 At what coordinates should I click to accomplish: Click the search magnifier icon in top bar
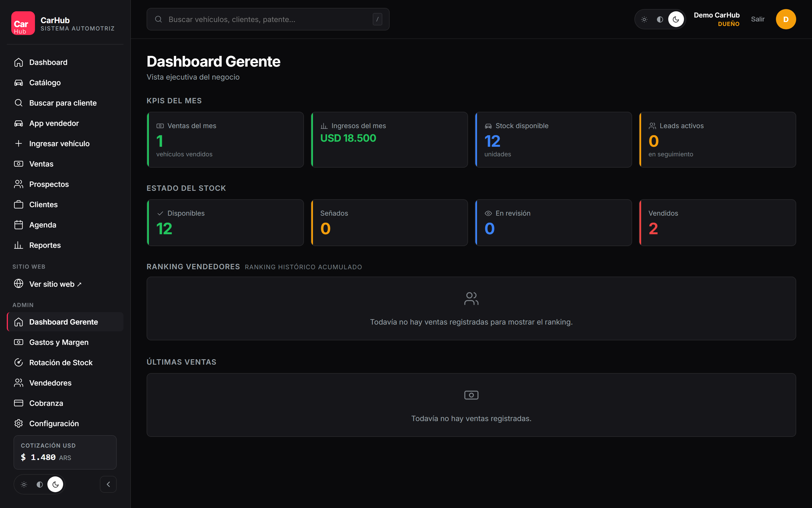coord(158,19)
